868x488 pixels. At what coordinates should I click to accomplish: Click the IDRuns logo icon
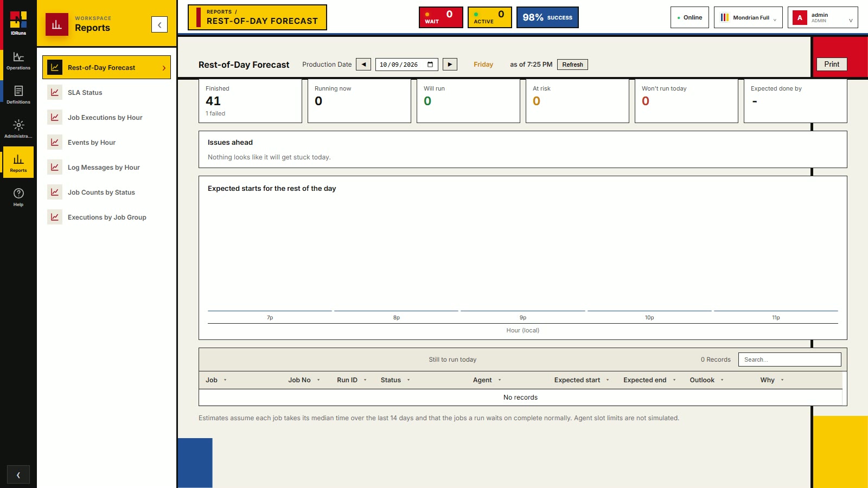(18, 20)
